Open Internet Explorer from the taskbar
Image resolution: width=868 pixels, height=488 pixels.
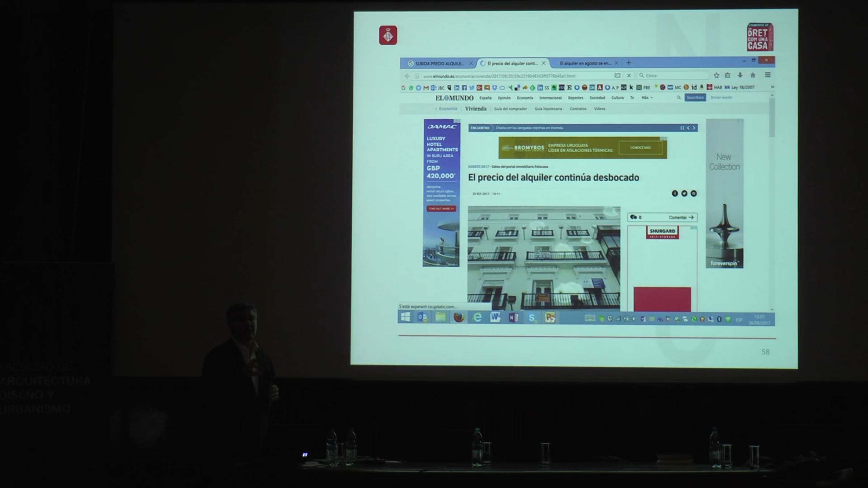[477, 317]
